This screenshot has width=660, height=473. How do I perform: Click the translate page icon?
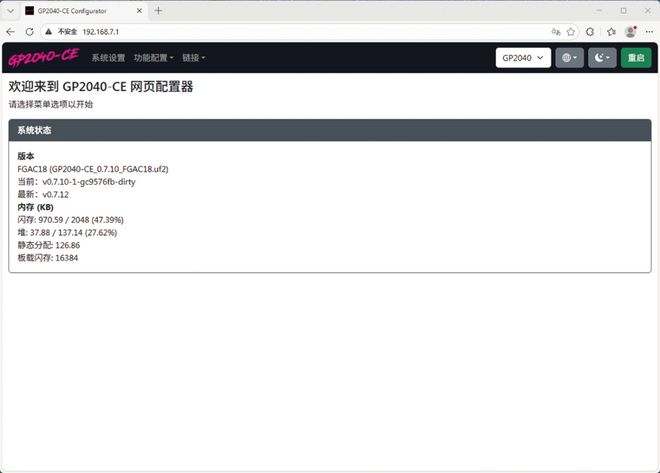[553, 32]
